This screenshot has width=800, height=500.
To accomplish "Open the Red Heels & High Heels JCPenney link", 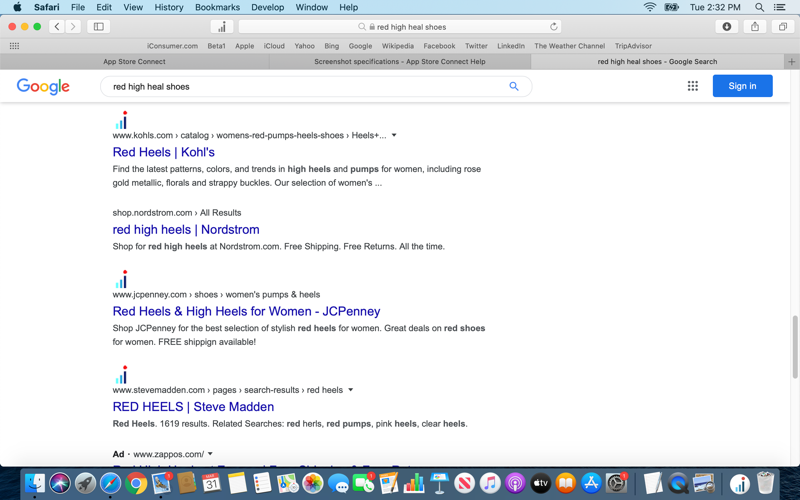I will (246, 311).
